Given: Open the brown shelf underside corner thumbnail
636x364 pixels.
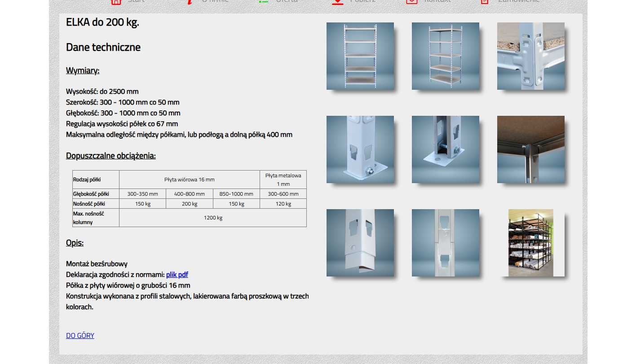Looking at the screenshot, I should coord(531,149).
